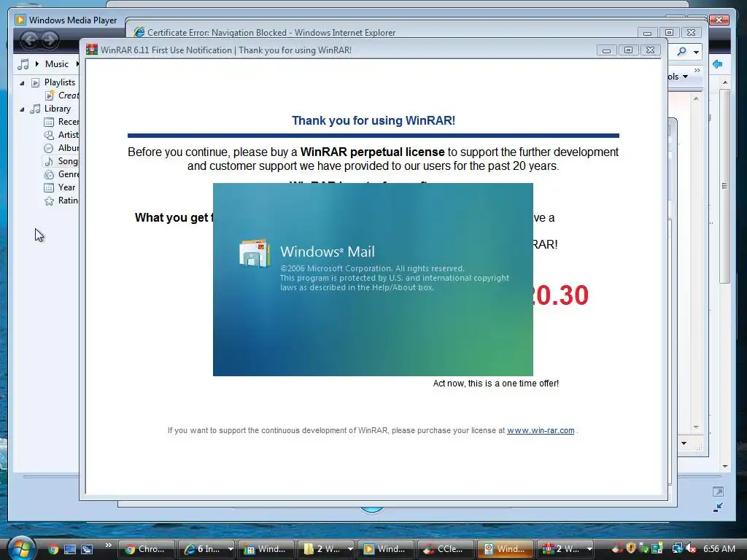Open the folder windows taskbar group

pyautogui.click(x=325, y=549)
